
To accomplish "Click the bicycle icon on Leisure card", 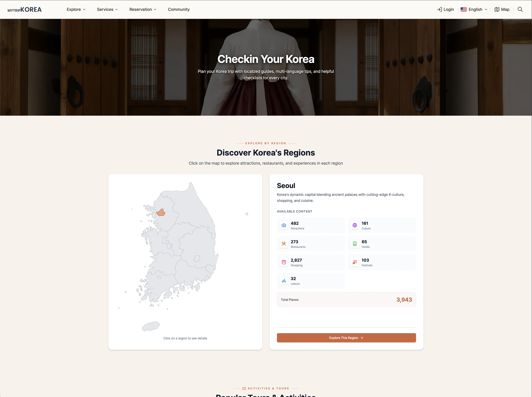I will (284, 280).
